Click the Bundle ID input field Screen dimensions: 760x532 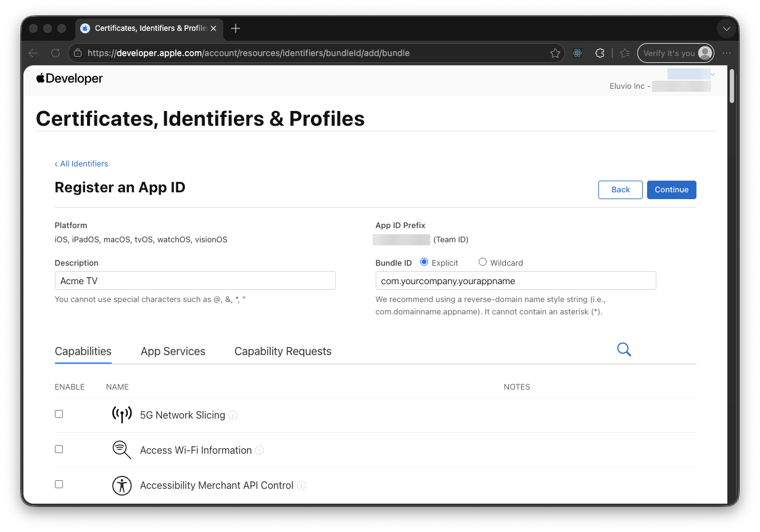pos(516,280)
